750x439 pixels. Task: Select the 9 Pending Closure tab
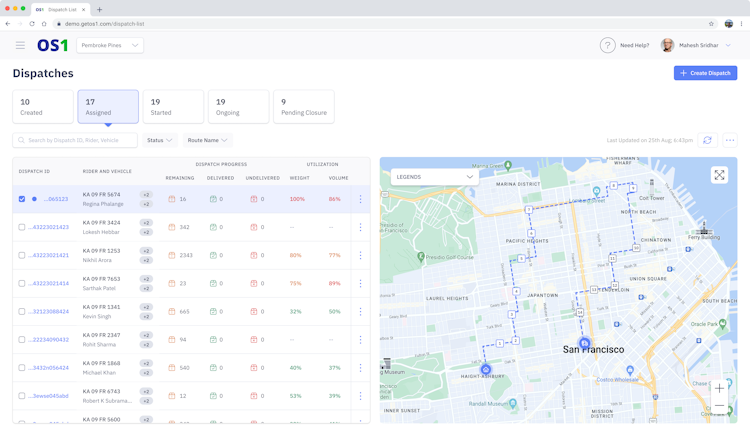tap(304, 107)
